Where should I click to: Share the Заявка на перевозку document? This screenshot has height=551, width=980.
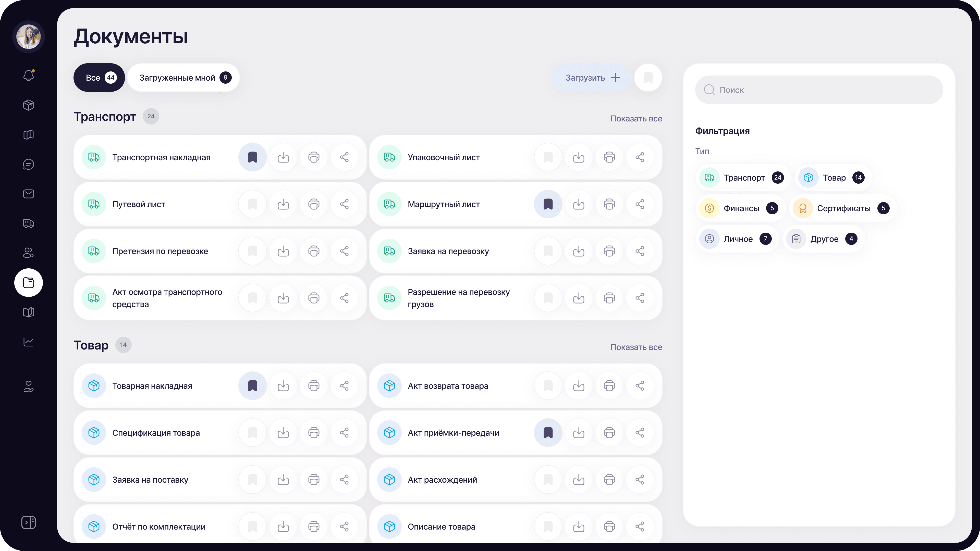click(x=640, y=251)
